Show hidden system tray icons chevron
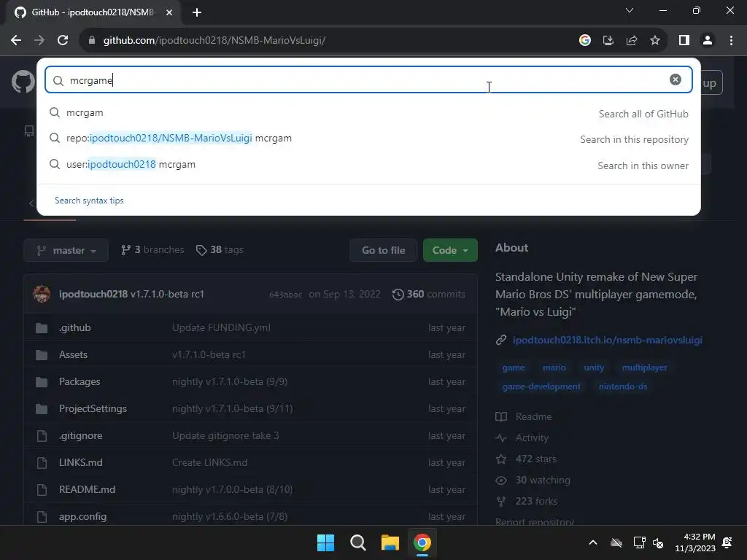The width and height of the screenshot is (747, 560). click(593, 542)
